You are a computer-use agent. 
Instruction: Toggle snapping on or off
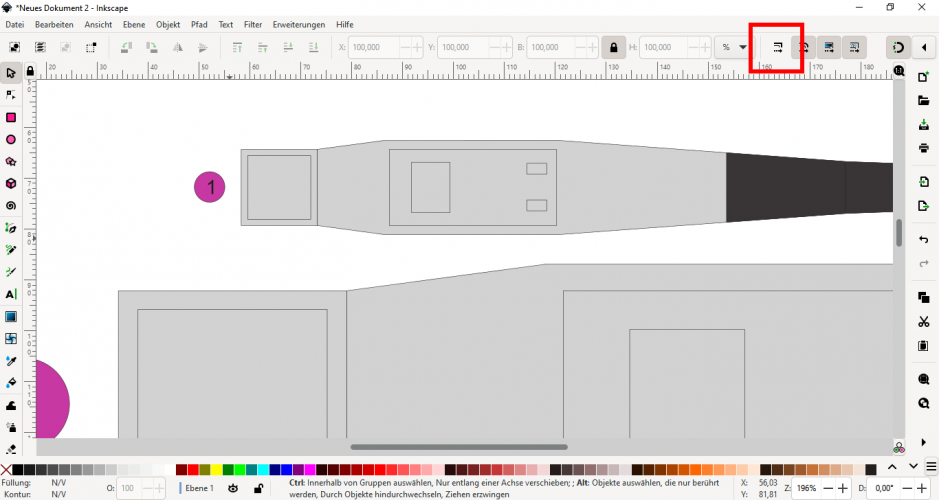[898, 47]
